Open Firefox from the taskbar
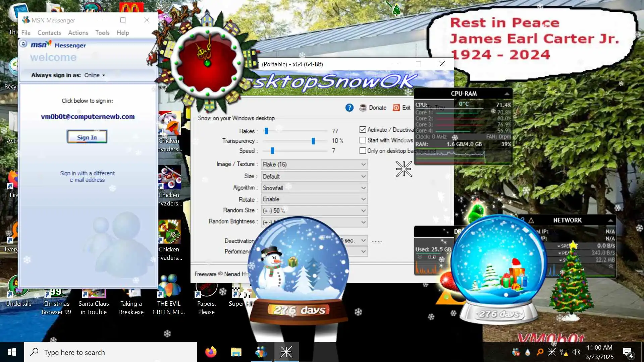Viewport: 644px width, 362px height. [211, 352]
